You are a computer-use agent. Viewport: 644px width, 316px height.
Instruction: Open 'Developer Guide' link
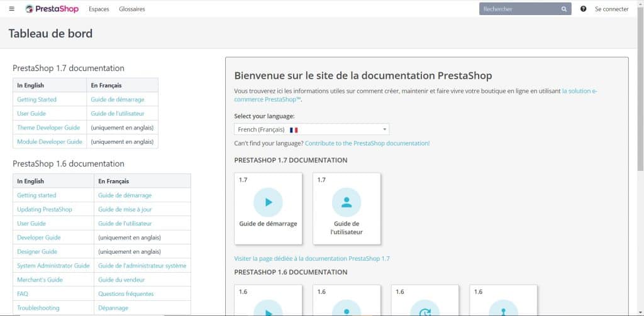click(38, 237)
